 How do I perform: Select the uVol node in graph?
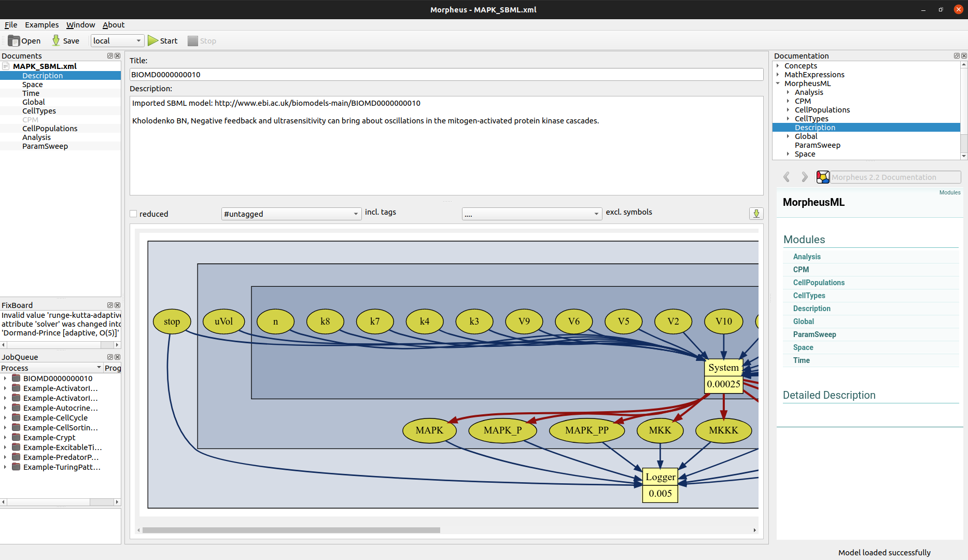(x=223, y=321)
